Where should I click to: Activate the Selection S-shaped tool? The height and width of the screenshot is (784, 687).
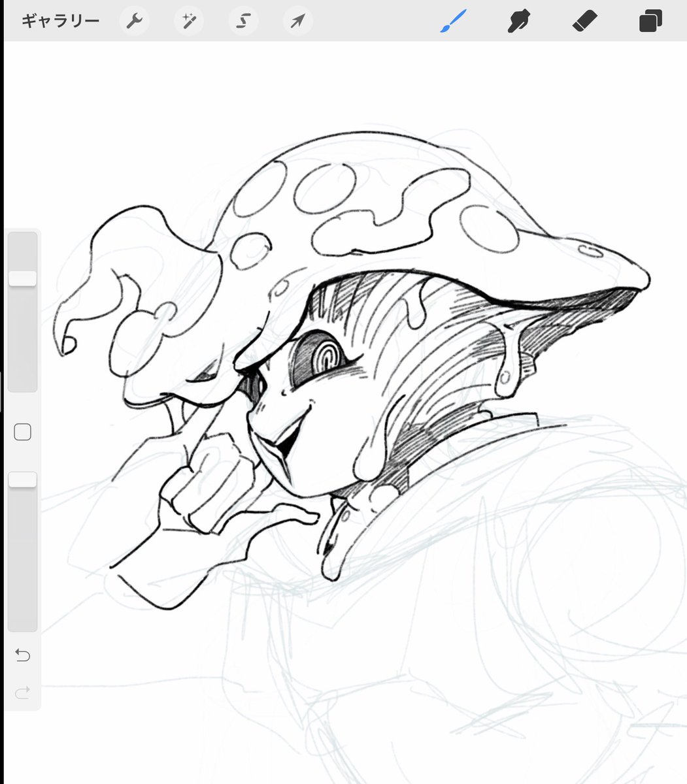point(243,22)
